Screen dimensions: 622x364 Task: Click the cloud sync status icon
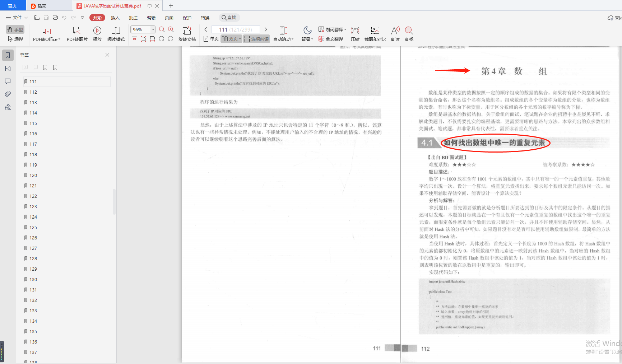610,18
